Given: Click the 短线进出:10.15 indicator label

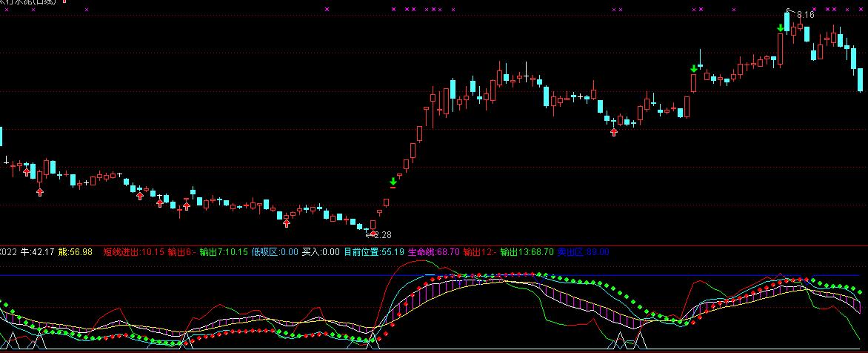Looking at the screenshot, I should [133, 252].
